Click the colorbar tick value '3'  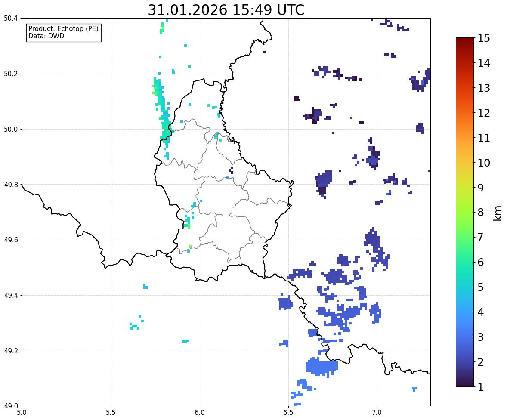[481, 337]
